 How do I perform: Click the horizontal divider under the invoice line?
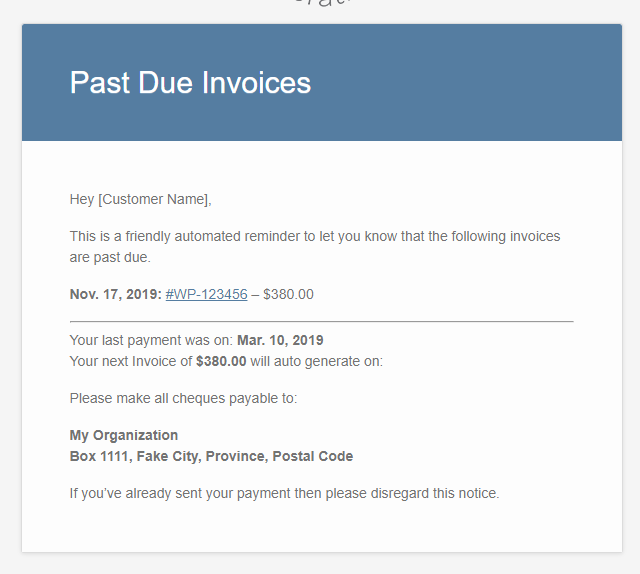point(322,322)
